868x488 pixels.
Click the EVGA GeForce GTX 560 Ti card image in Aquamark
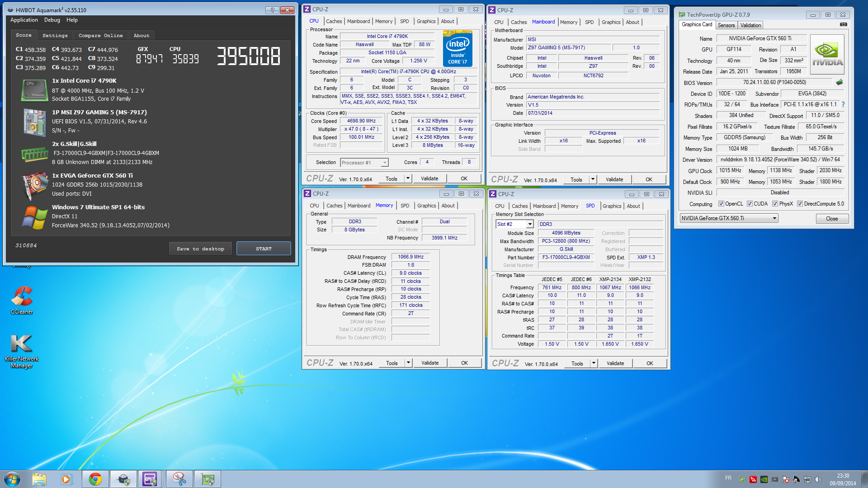(34, 185)
